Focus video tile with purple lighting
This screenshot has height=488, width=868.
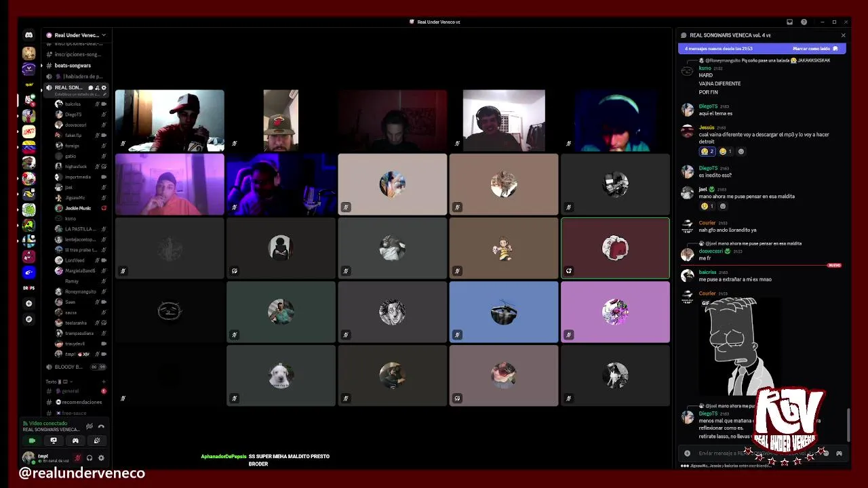click(x=170, y=184)
